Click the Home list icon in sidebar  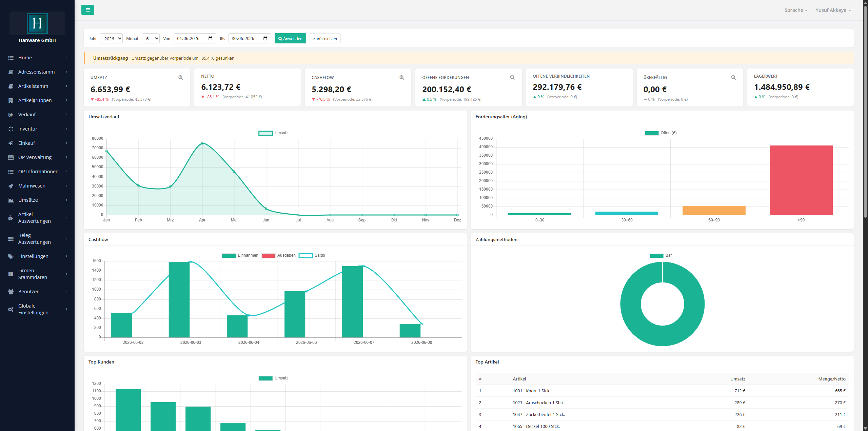(11, 58)
